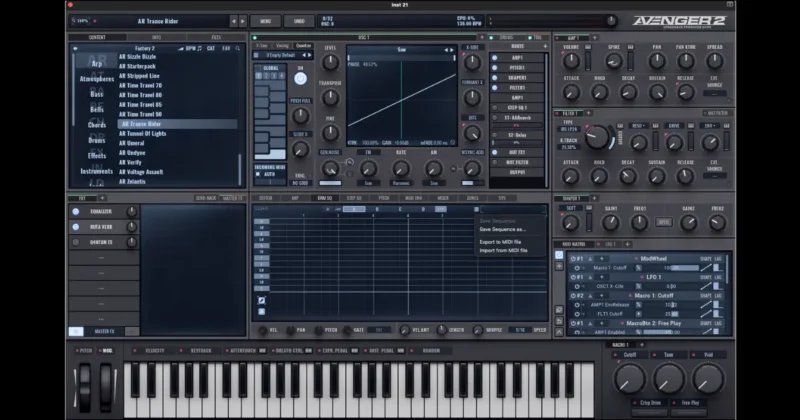The height and width of the screenshot is (420, 800).
Task: Toggle the INCOMING MIDI AUTO checkbox
Action: (x=258, y=175)
